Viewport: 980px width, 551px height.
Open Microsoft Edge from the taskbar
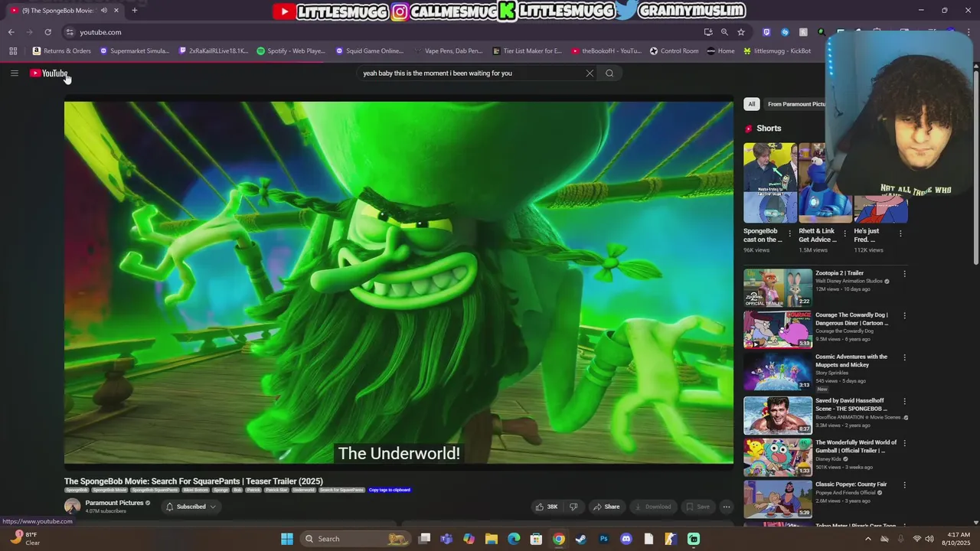[x=514, y=539]
